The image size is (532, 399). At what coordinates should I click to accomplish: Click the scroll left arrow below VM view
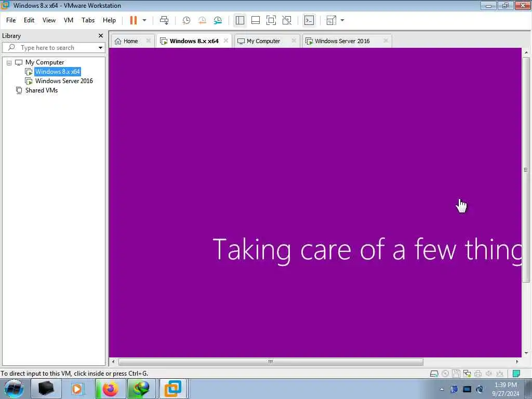[x=113, y=362]
